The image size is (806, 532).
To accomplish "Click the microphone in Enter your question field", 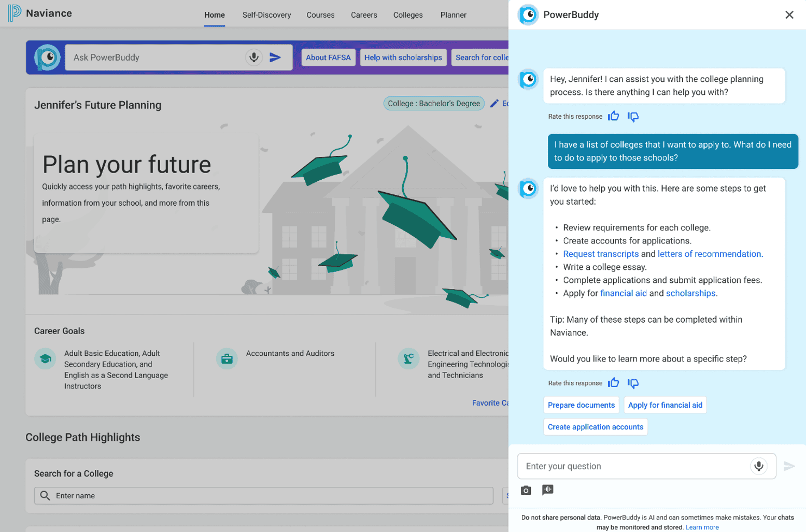I will pos(759,466).
